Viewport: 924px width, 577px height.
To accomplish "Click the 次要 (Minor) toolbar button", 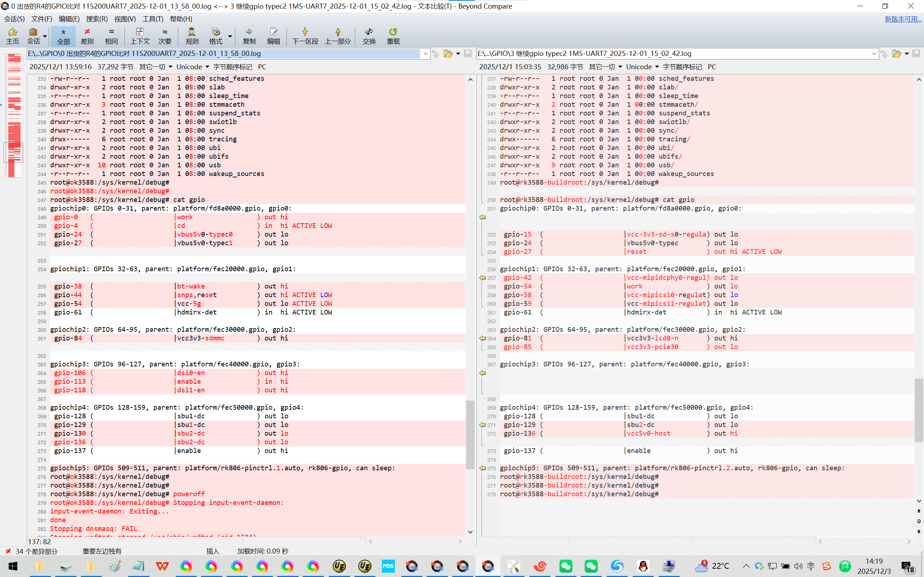I will [165, 36].
